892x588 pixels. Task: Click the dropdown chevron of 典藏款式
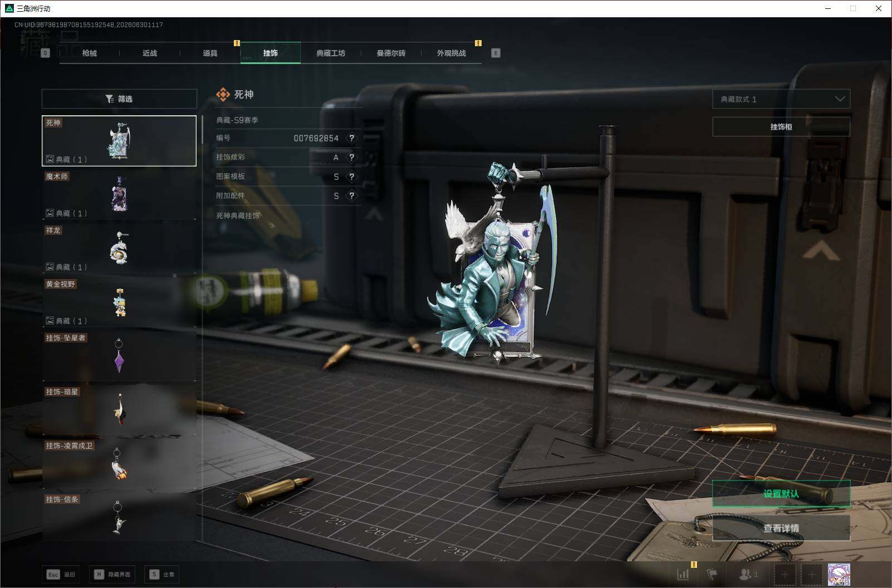click(840, 99)
